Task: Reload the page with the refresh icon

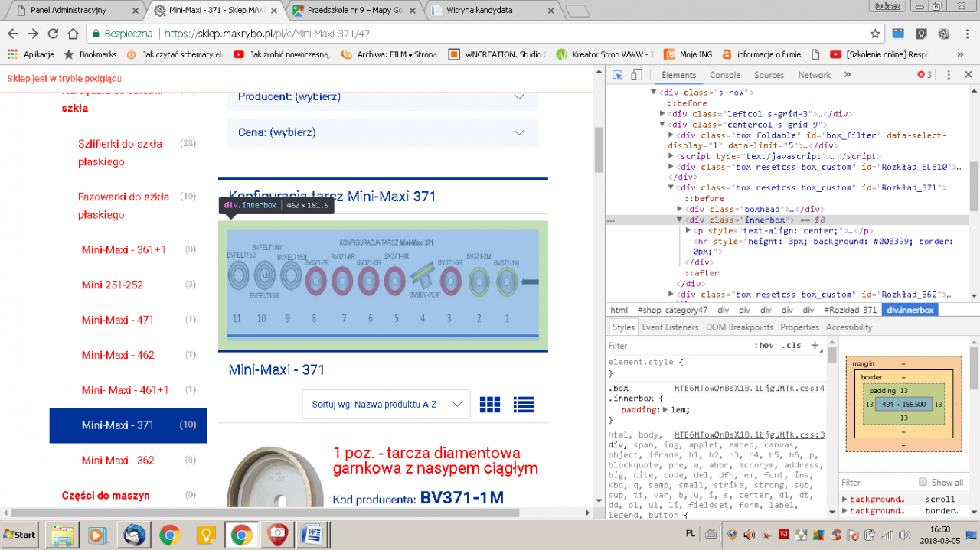Action: 53,34
